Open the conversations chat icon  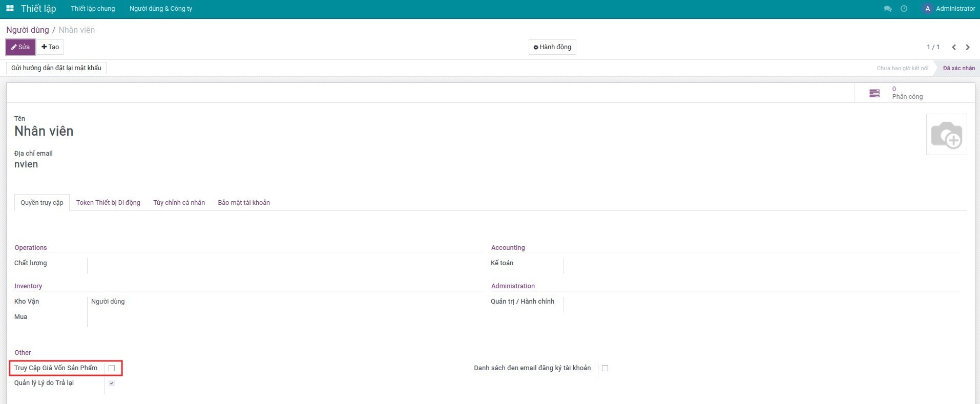tap(888, 9)
